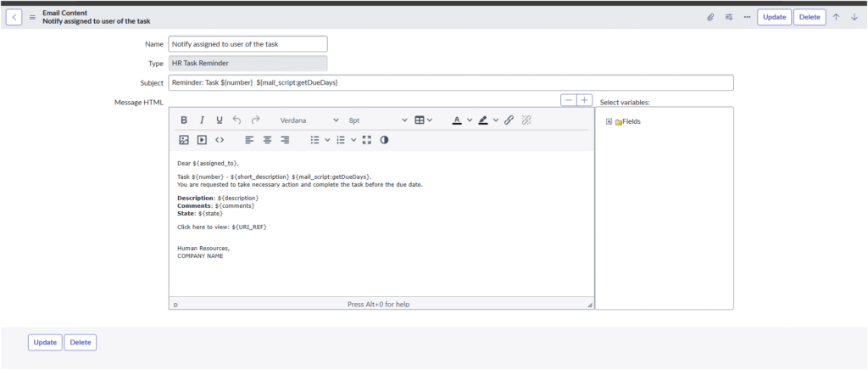The width and height of the screenshot is (868, 370).
Task: Center align the message text
Action: pos(267,140)
